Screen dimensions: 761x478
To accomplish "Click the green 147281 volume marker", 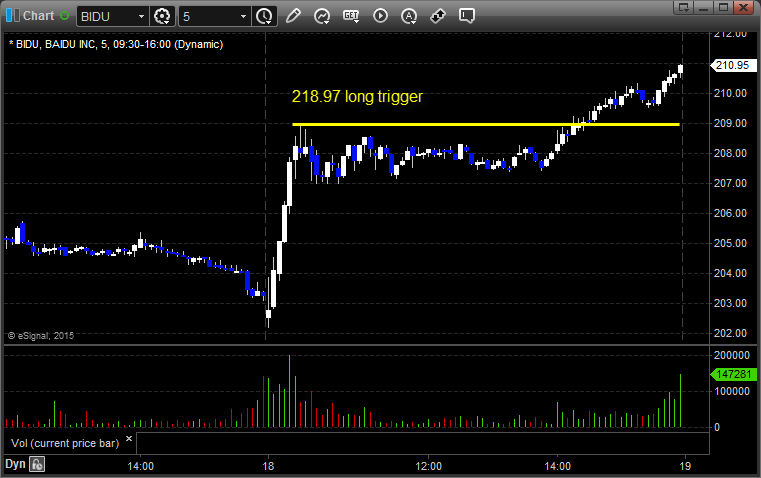I will 733,374.
